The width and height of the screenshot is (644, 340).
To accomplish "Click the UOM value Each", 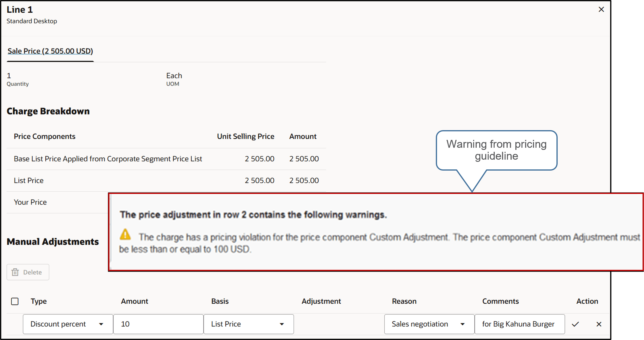I will [174, 75].
